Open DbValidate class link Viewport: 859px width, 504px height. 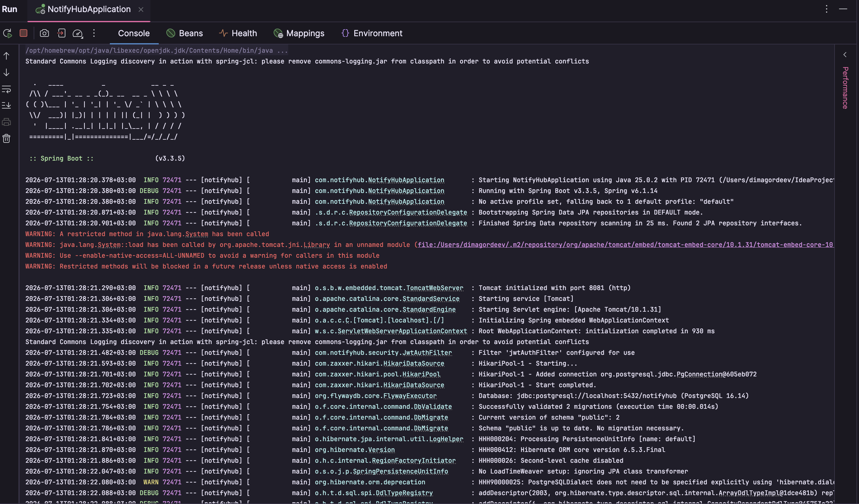pyautogui.click(x=433, y=407)
